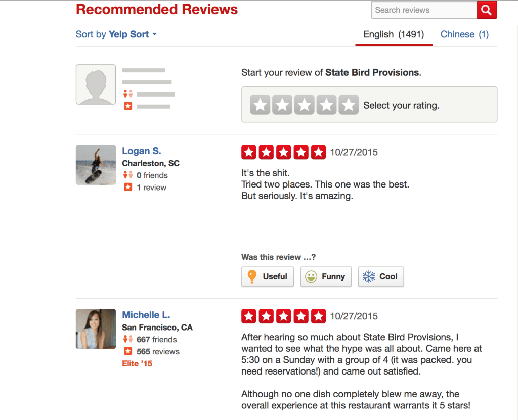Screen dimensions: 518x420
Task: Click Logan S.'s wakeboarding profile photo
Action: (x=96, y=165)
